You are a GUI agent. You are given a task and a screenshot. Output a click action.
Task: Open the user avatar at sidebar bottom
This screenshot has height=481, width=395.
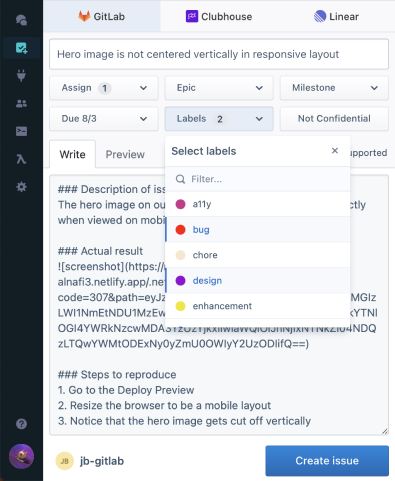(x=21, y=456)
